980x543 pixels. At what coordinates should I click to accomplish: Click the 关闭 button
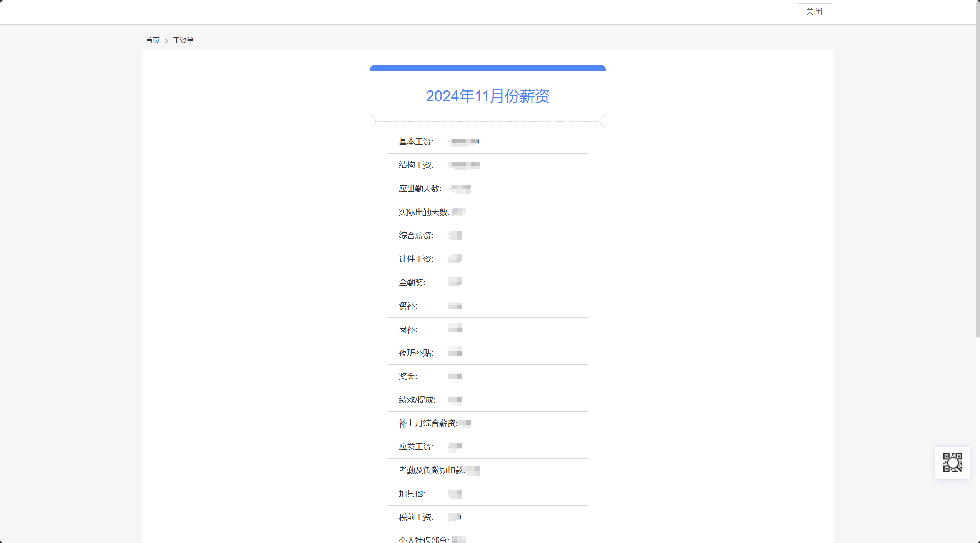[814, 12]
